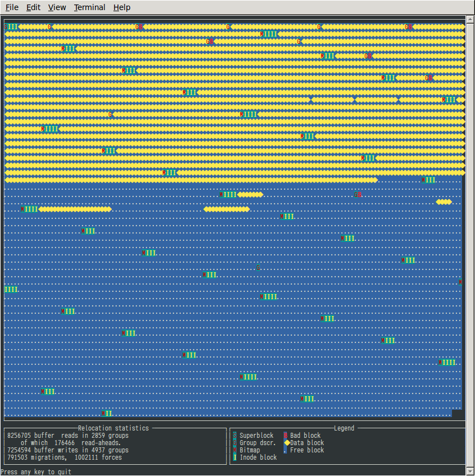Click the Inode block legend symbol
This screenshot has width=475, height=476.
point(235,457)
